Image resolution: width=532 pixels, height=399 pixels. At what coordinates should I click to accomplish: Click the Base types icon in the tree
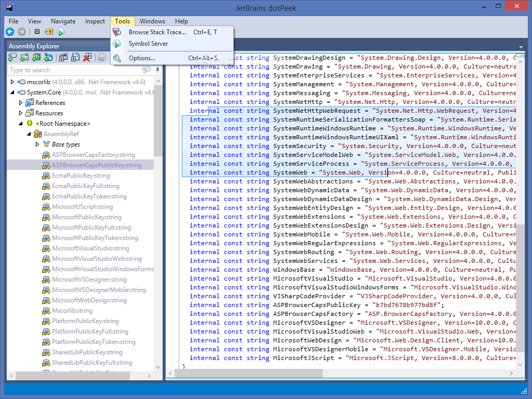pyautogui.click(x=46, y=144)
